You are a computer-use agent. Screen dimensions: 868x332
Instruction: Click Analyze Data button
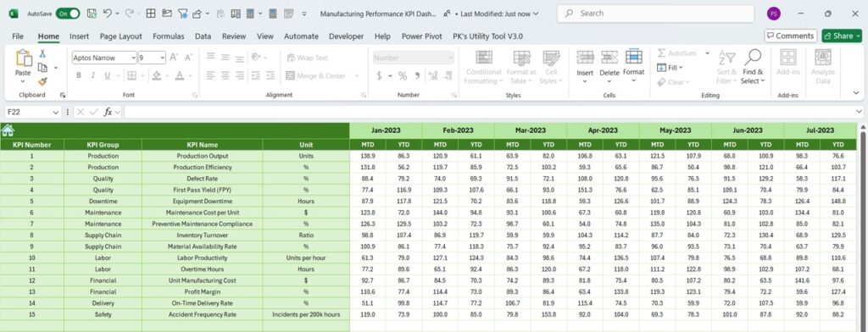pos(823,66)
